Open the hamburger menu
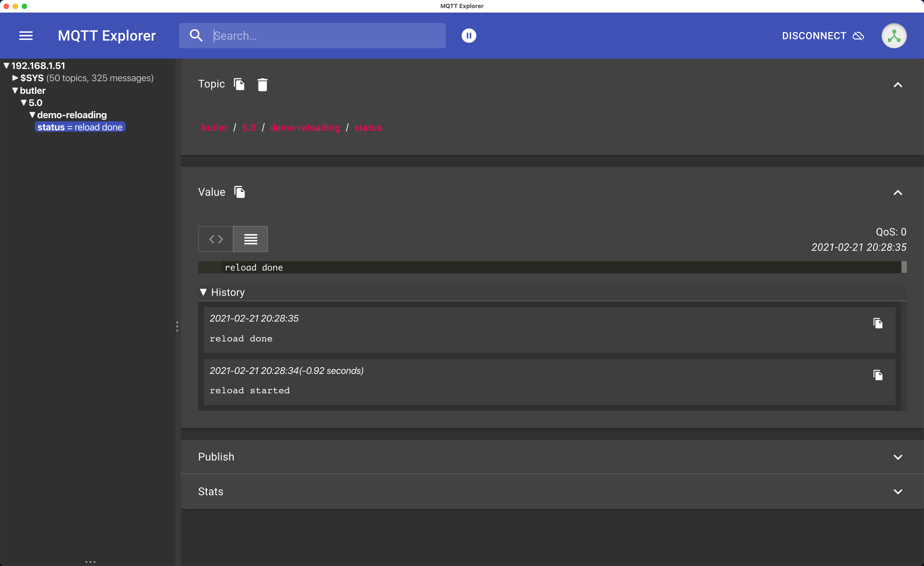 [x=26, y=36]
